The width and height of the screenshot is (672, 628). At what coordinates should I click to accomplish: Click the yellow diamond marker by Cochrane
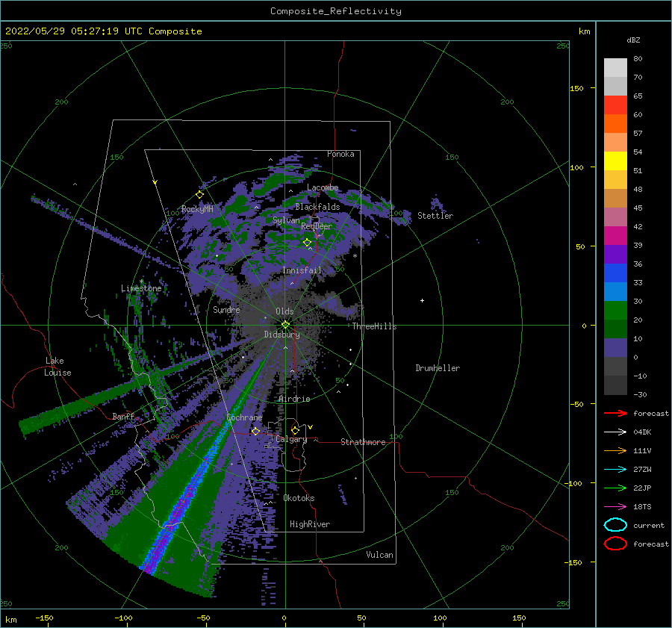(x=256, y=431)
